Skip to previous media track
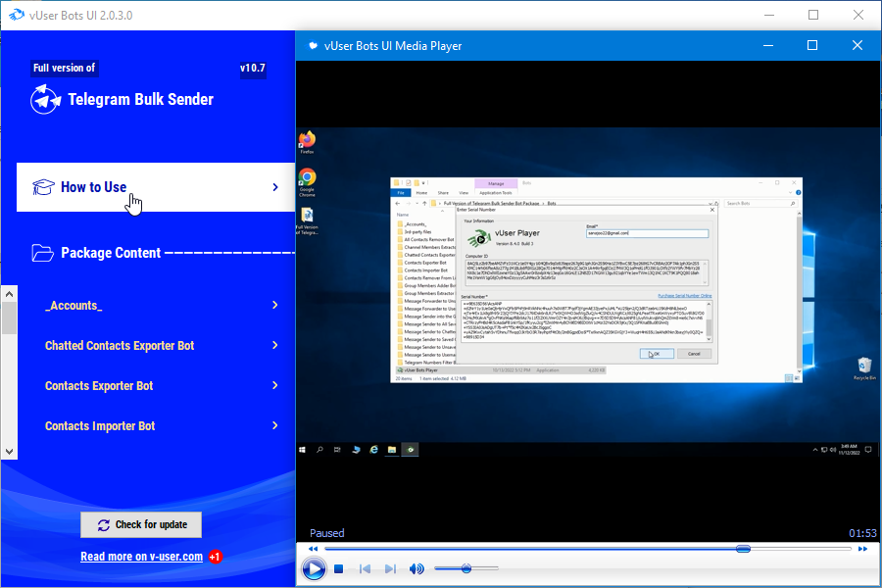 point(366,568)
